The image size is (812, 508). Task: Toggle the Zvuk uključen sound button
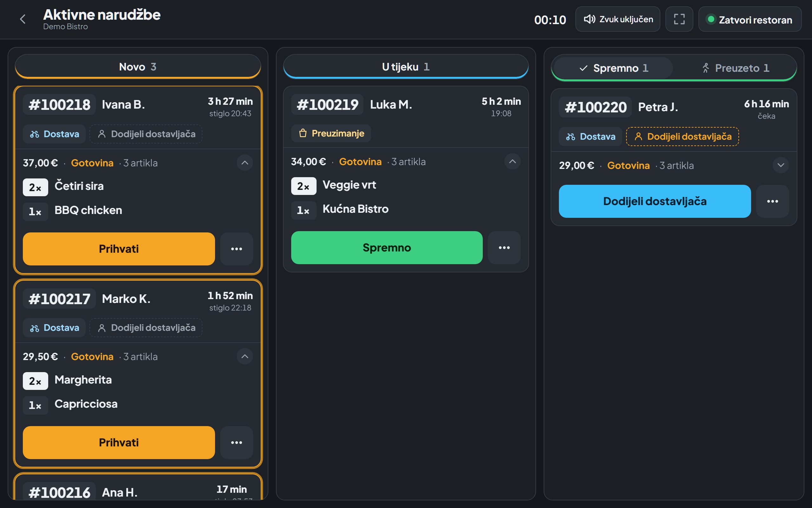pyautogui.click(x=618, y=19)
